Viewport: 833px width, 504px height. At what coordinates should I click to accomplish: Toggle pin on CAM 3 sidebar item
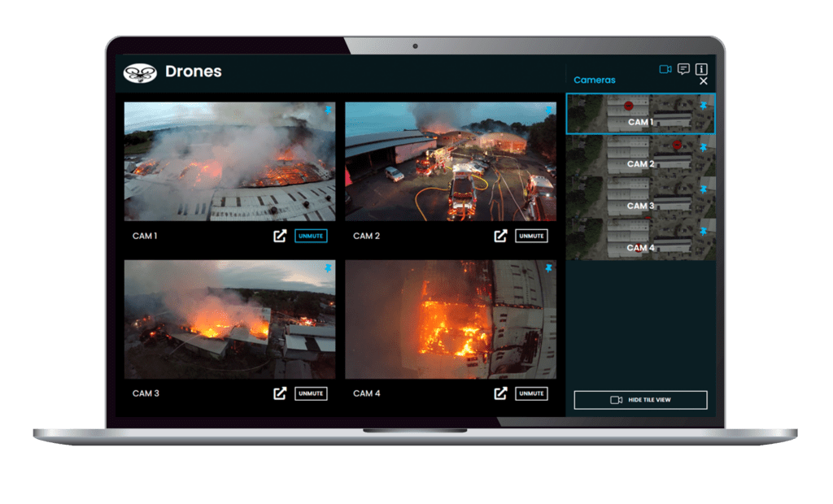704,189
